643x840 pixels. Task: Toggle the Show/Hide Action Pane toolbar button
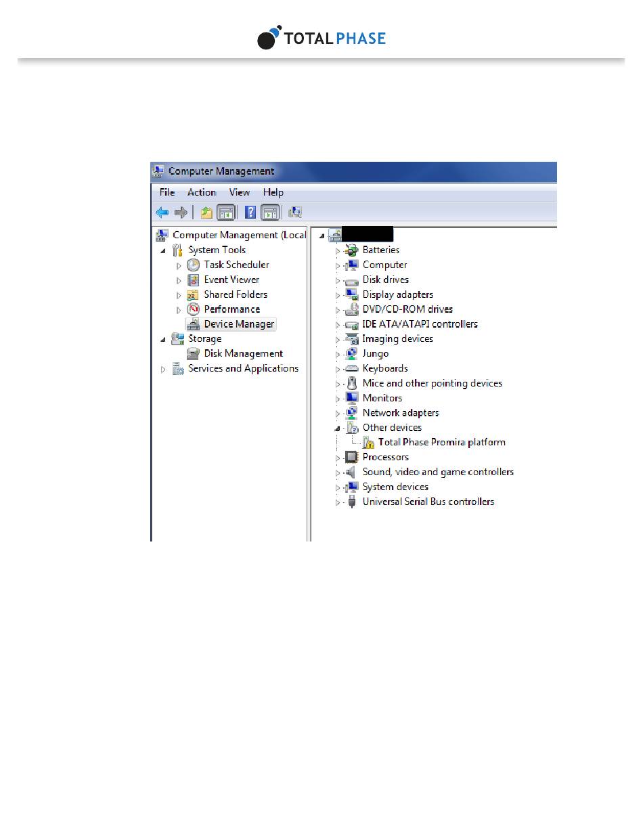269,213
